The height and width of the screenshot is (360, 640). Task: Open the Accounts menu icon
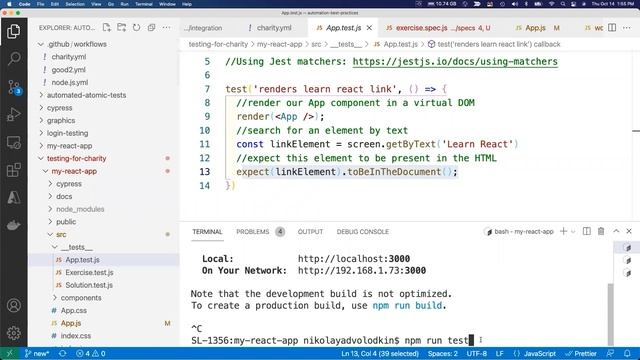13,305
